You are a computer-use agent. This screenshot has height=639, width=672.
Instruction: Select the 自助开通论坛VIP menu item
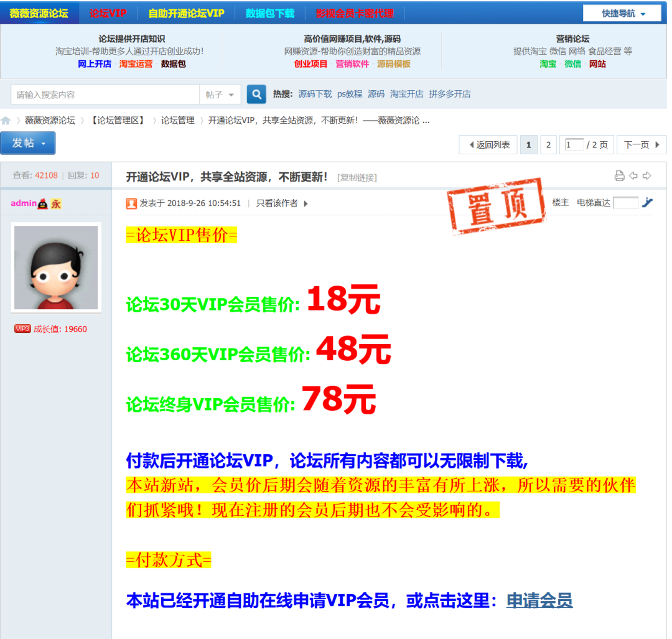click(185, 12)
